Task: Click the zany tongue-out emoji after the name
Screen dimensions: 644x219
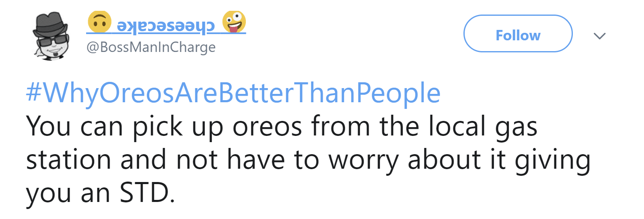Action: click(x=234, y=22)
